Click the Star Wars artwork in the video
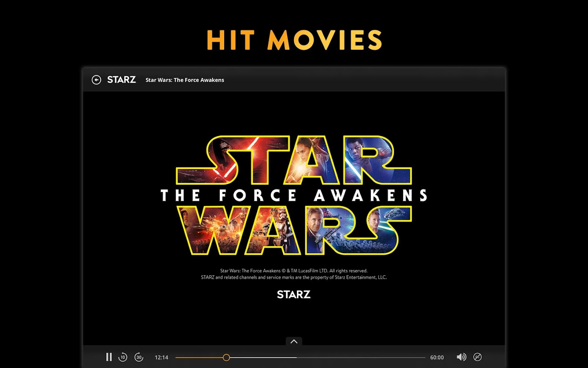Screen dimensions: 588x368 pos(294,195)
